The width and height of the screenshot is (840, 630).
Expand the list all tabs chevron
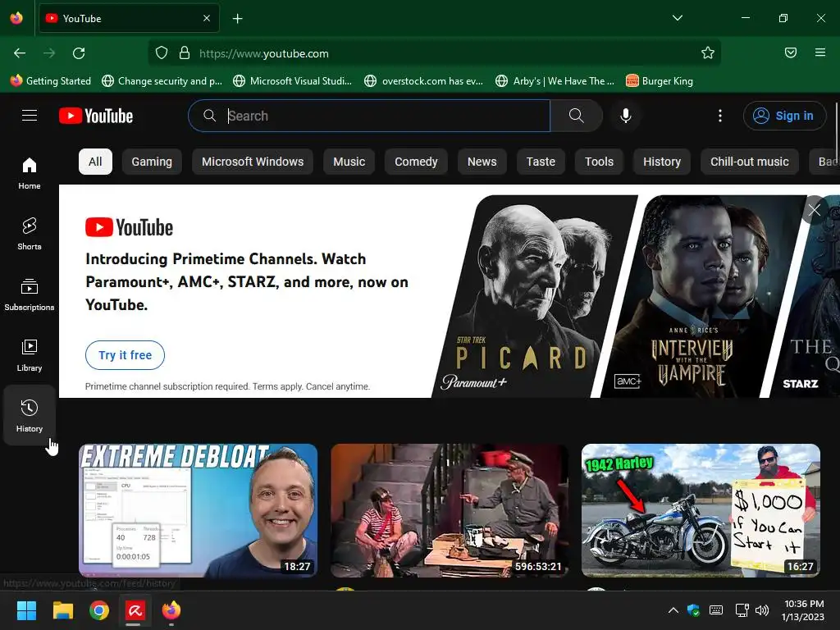point(677,18)
